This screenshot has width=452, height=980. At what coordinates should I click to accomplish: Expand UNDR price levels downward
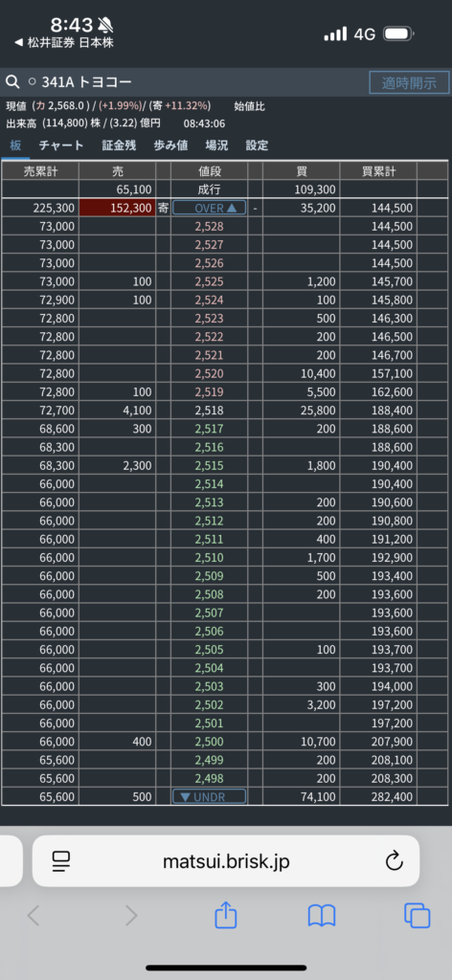click(210, 796)
